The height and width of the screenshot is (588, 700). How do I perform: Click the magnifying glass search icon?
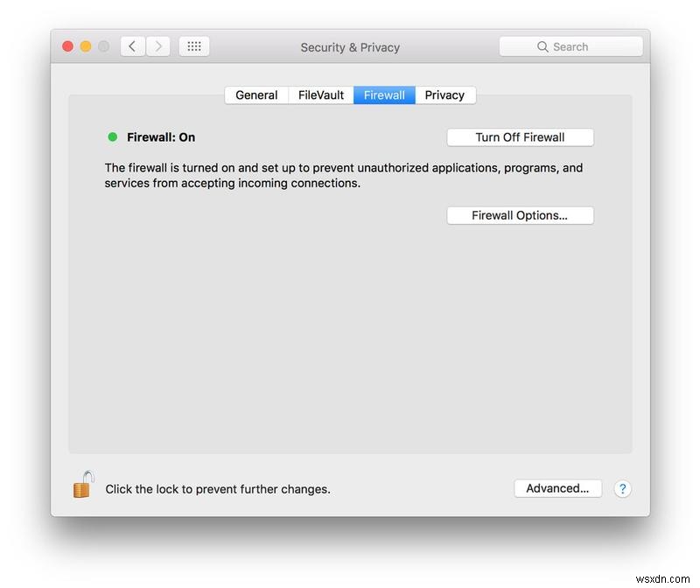(x=542, y=47)
